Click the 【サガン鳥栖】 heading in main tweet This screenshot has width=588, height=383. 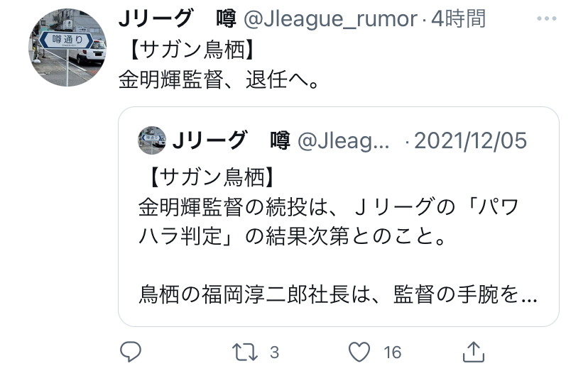pyautogui.click(x=190, y=50)
